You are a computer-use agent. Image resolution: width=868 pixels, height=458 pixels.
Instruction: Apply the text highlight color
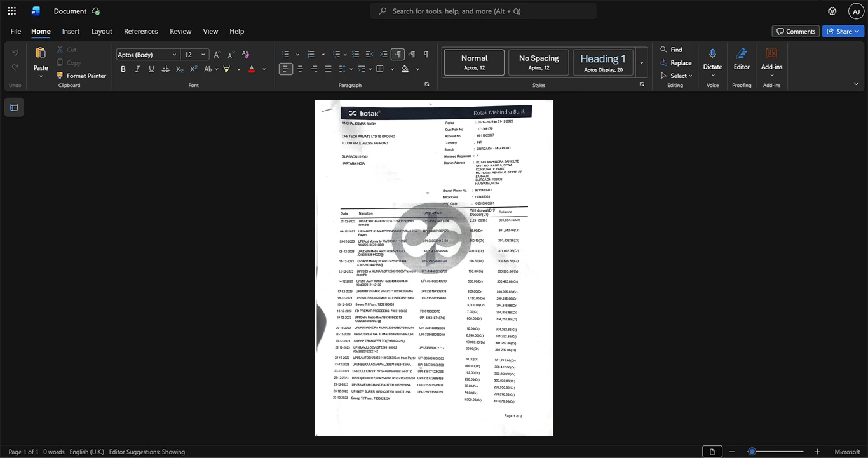pos(226,69)
